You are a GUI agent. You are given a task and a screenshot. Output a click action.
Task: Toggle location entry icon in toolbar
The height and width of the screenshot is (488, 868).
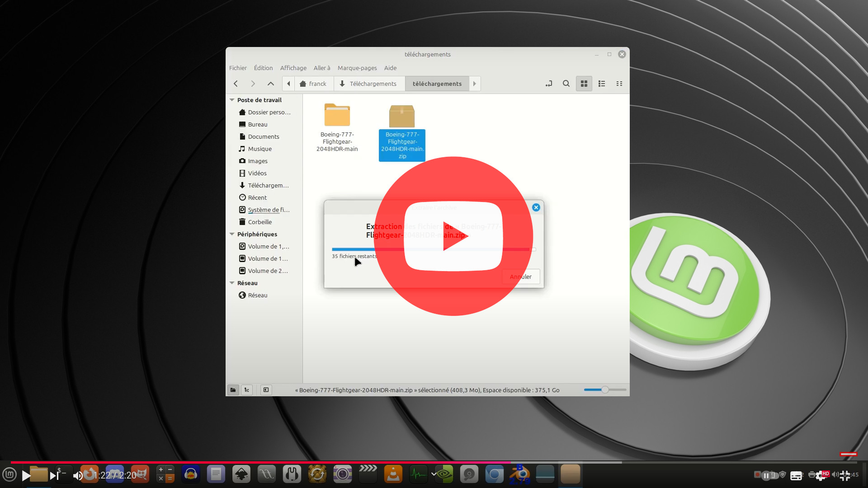coord(549,84)
